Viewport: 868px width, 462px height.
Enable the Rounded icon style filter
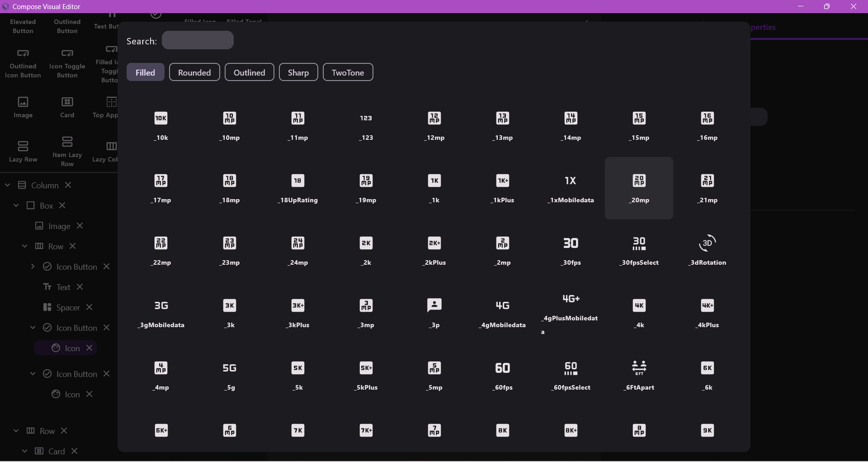[194, 72]
